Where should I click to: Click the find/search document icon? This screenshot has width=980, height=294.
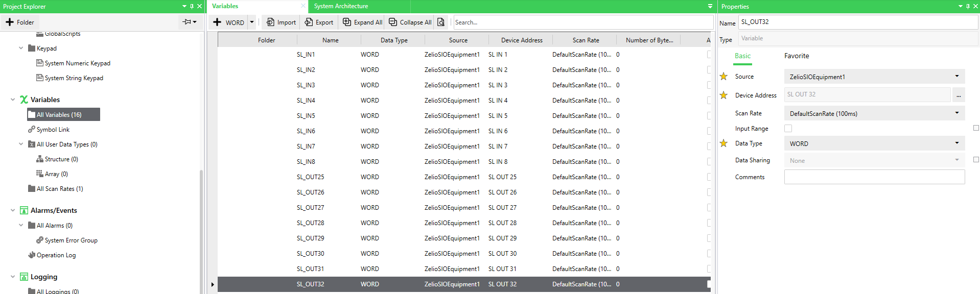click(x=441, y=22)
